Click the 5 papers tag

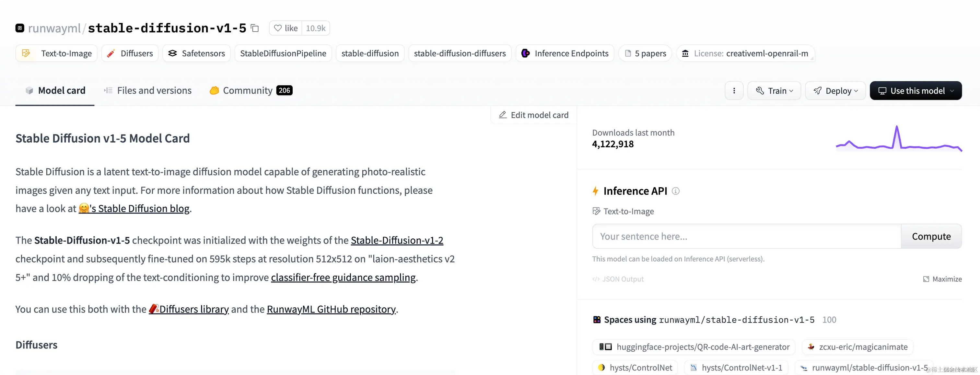click(645, 53)
